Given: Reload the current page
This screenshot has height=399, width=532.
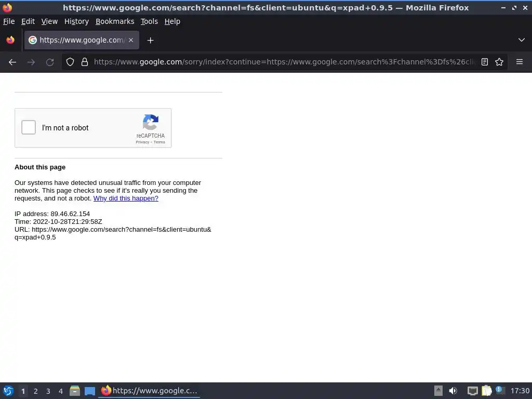Looking at the screenshot, I should click(50, 62).
